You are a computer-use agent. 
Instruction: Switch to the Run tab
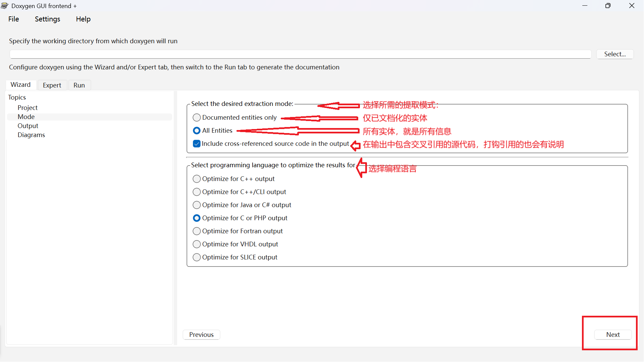79,85
